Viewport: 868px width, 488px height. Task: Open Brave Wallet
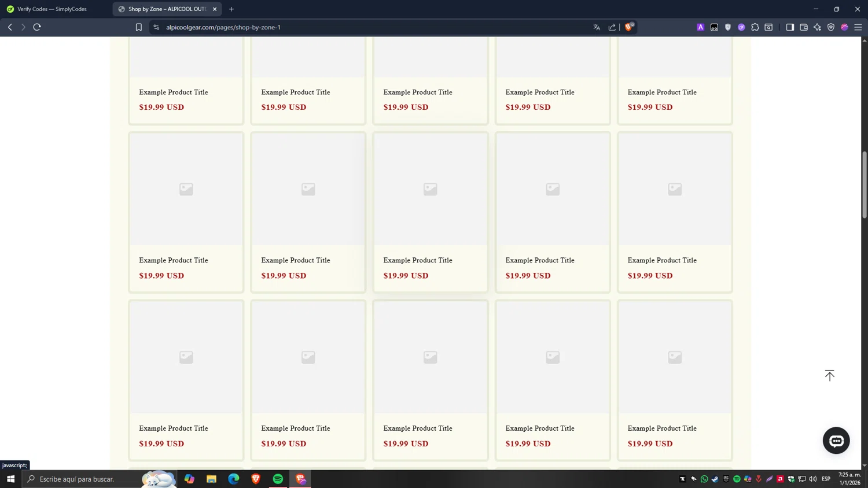[804, 27]
